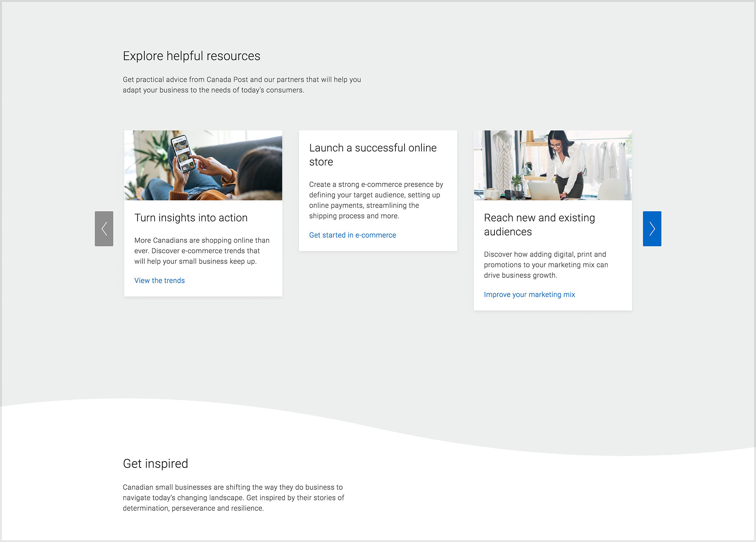Viewport: 756px width, 542px height.
Task: Click the grey previous carousel arrow
Action: (x=104, y=229)
